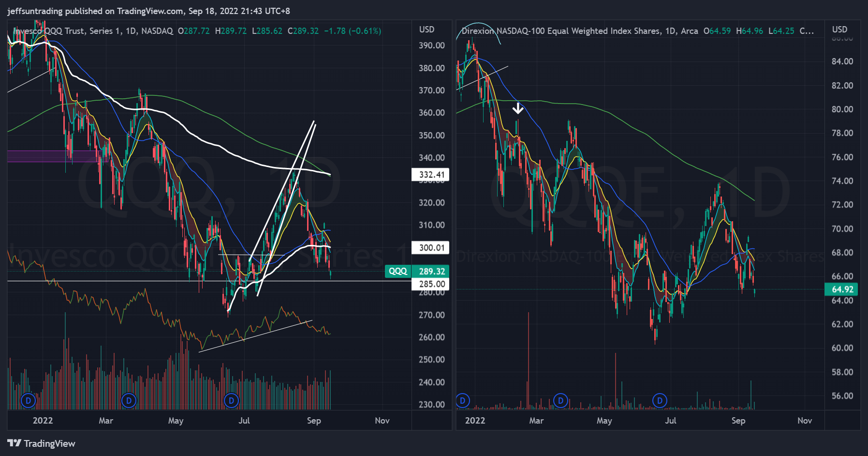Click the 370.00 price axis label

click(432, 91)
